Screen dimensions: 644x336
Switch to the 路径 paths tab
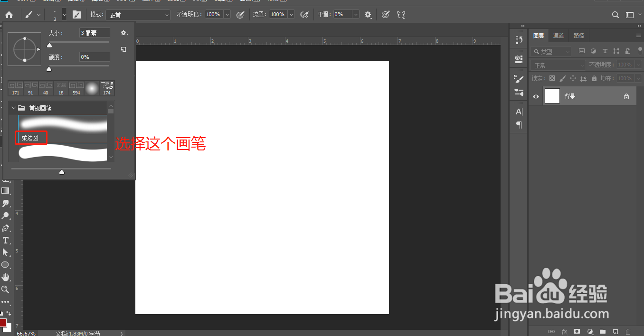pos(579,35)
